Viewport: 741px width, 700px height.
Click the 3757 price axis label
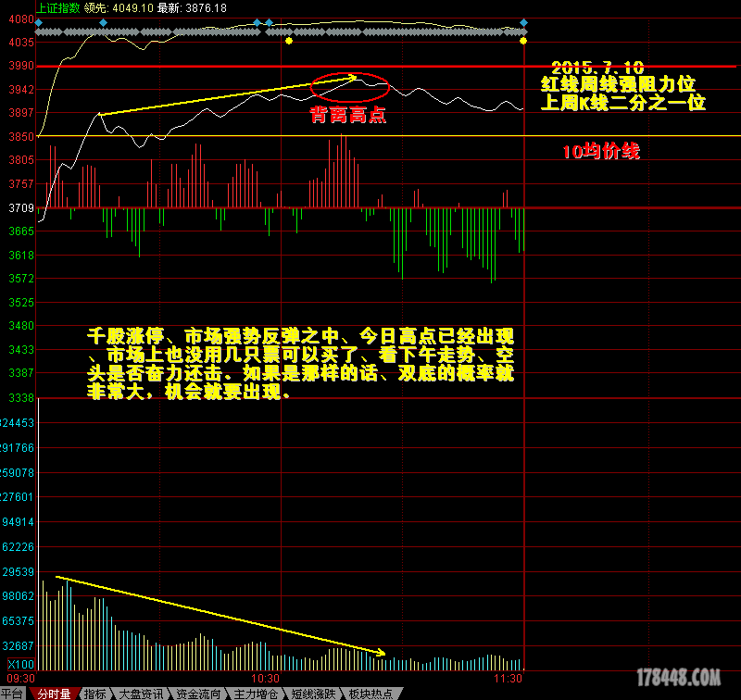click(x=21, y=183)
